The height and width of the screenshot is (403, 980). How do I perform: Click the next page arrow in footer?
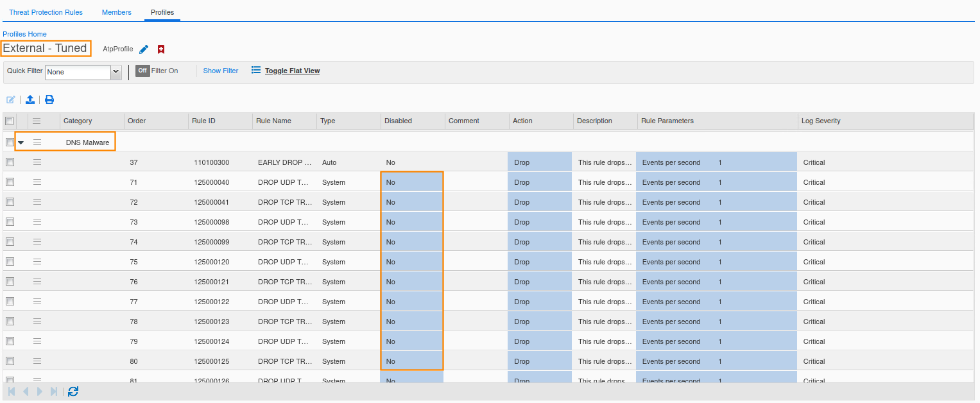point(40,391)
